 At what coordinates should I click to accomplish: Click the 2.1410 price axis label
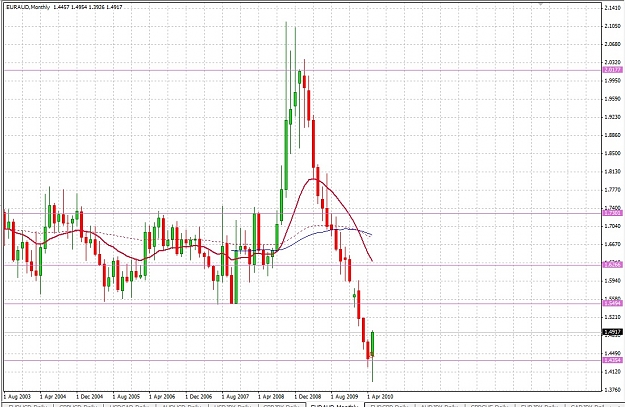pyautogui.click(x=613, y=8)
